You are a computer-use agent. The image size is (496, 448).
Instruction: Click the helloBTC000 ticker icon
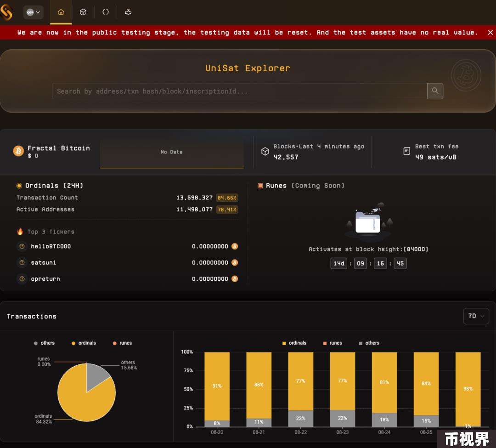click(x=22, y=246)
